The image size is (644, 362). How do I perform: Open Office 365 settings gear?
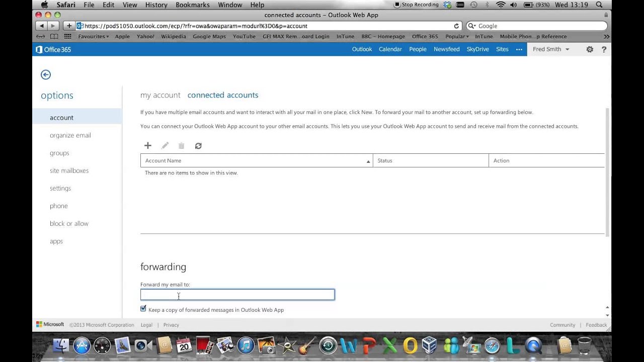pos(590,49)
